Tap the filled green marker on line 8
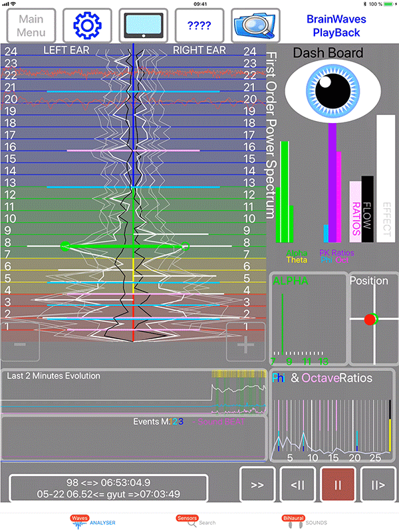Image resolution: width=399 pixels, height=532 pixels. pos(65,246)
